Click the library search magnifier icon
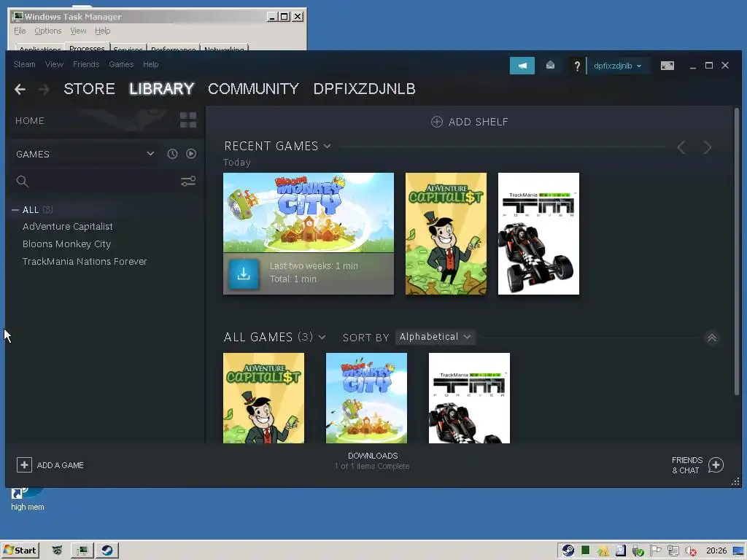 tap(23, 182)
